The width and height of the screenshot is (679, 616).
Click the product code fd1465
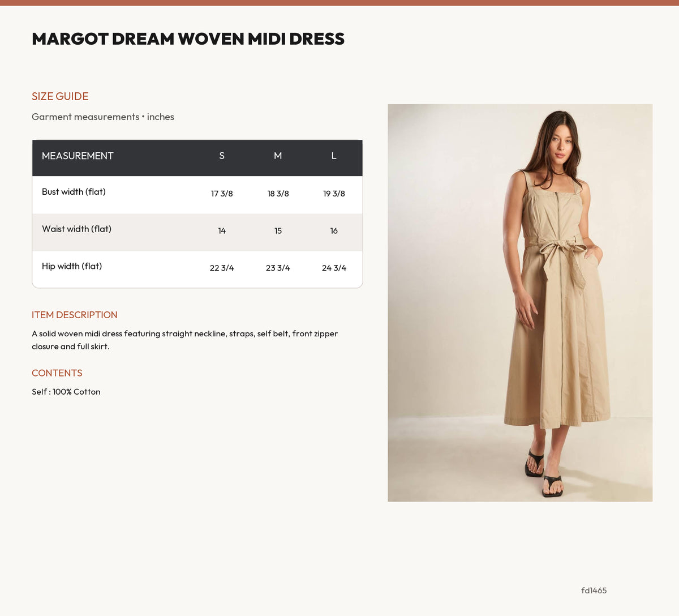click(594, 591)
